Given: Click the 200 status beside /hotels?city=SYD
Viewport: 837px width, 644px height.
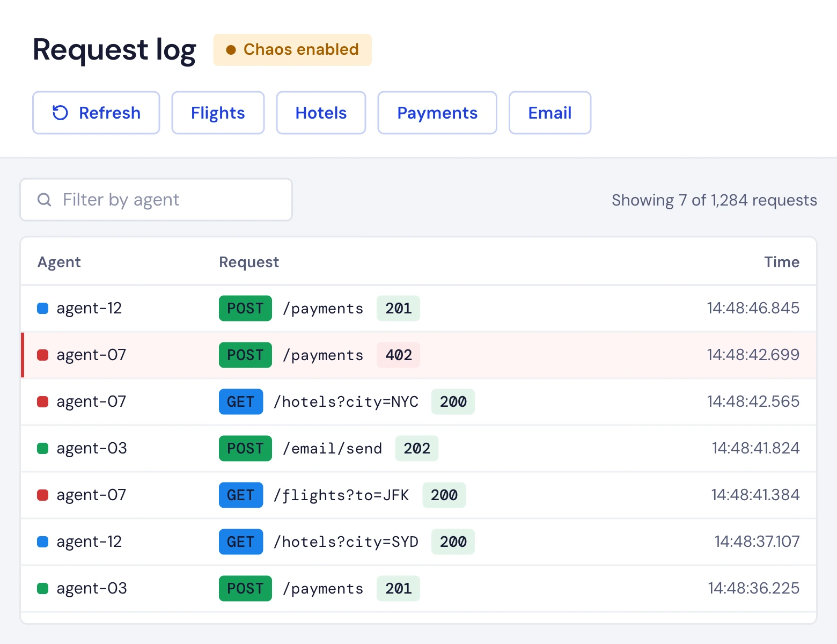Looking at the screenshot, I should [453, 541].
